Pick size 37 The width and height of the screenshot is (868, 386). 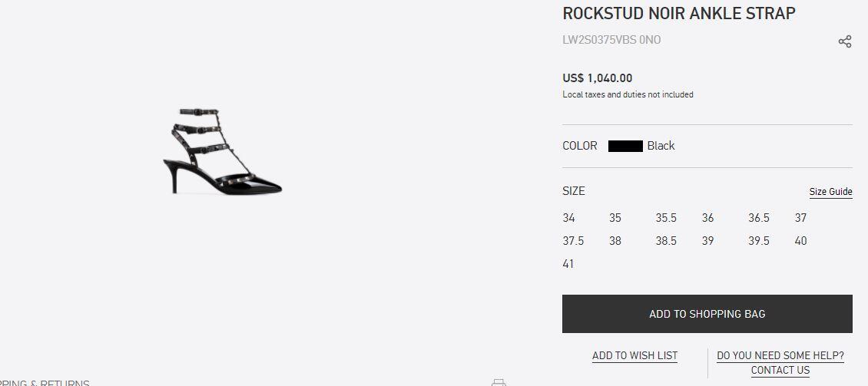coord(800,218)
